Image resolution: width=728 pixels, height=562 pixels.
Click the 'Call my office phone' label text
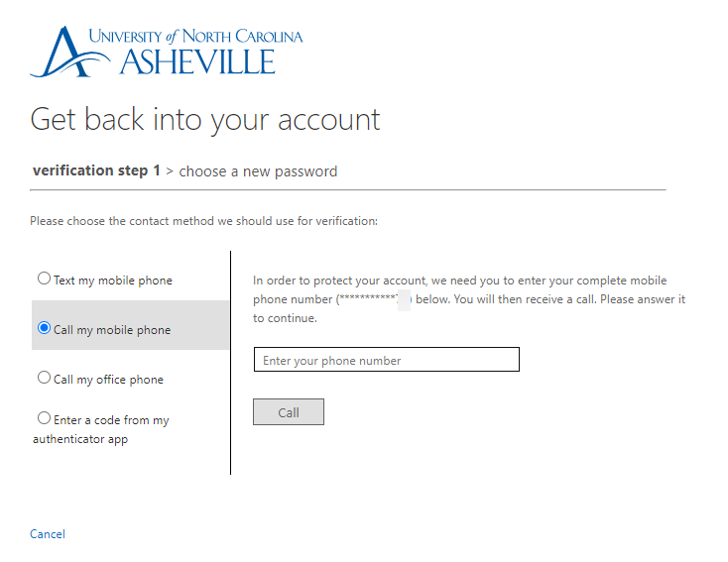point(108,380)
